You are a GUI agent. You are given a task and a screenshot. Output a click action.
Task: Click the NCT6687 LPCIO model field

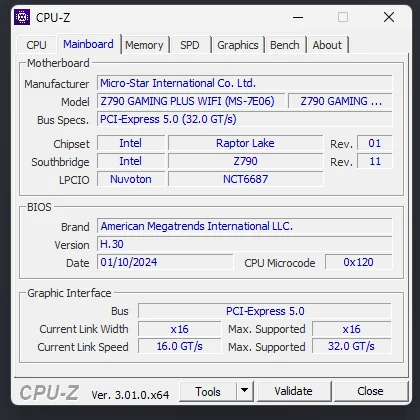[x=245, y=179]
